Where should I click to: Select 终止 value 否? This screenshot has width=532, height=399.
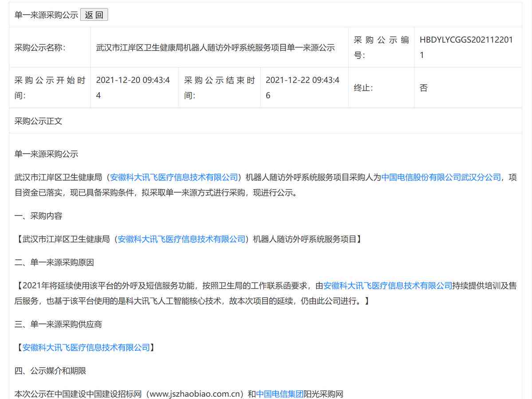424,88
